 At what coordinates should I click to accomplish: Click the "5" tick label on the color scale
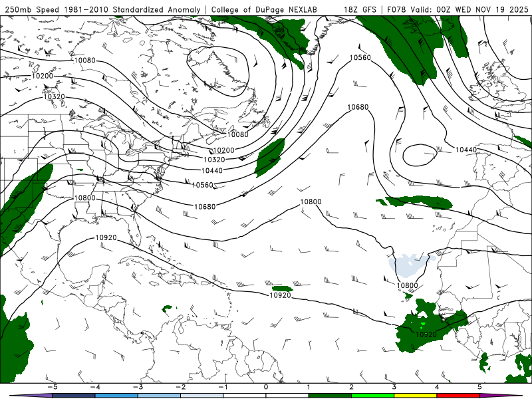point(479,387)
